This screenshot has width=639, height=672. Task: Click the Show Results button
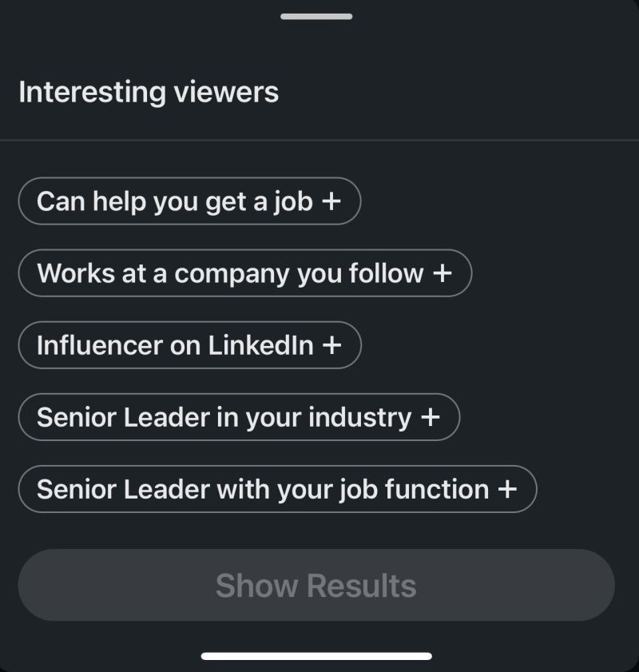tap(316, 585)
